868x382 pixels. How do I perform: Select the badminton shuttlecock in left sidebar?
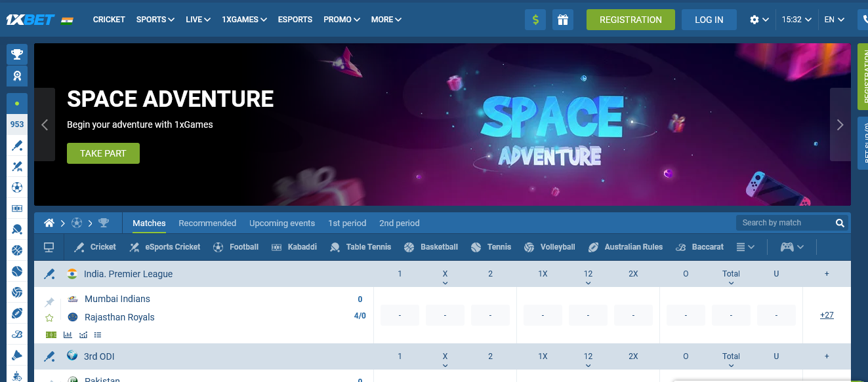coord(17,355)
